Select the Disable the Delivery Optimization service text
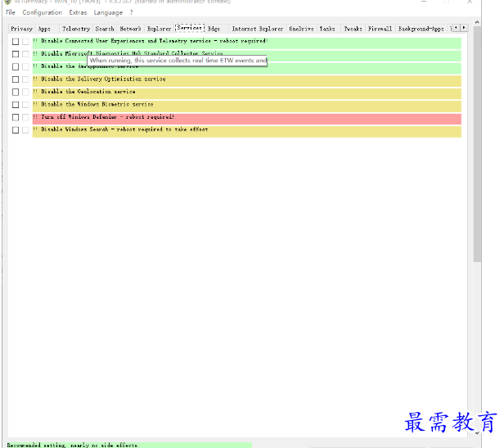This screenshot has width=504, height=448. pyautogui.click(x=103, y=79)
